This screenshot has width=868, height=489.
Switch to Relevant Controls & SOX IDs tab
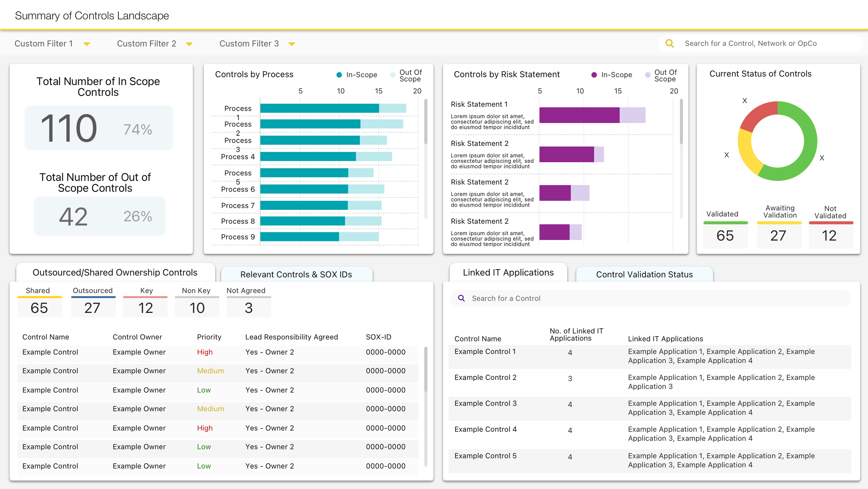click(296, 274)
